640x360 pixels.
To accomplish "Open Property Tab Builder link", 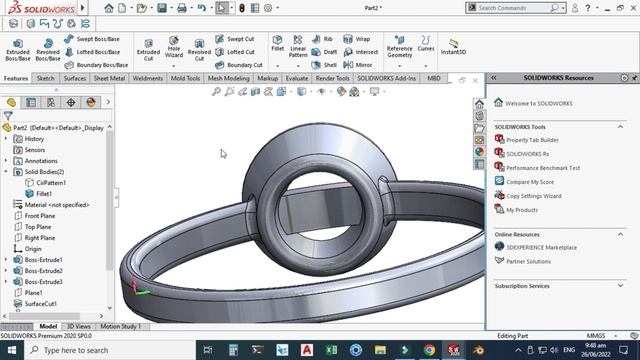I will [532, 140].
